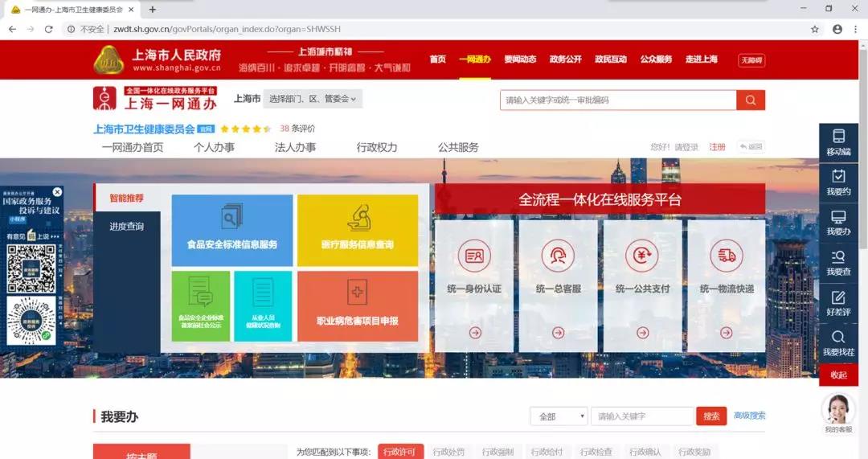Select the 行政处罚 filter tag
The height and width of the screenshot is (459, 868).
point(449,452)
